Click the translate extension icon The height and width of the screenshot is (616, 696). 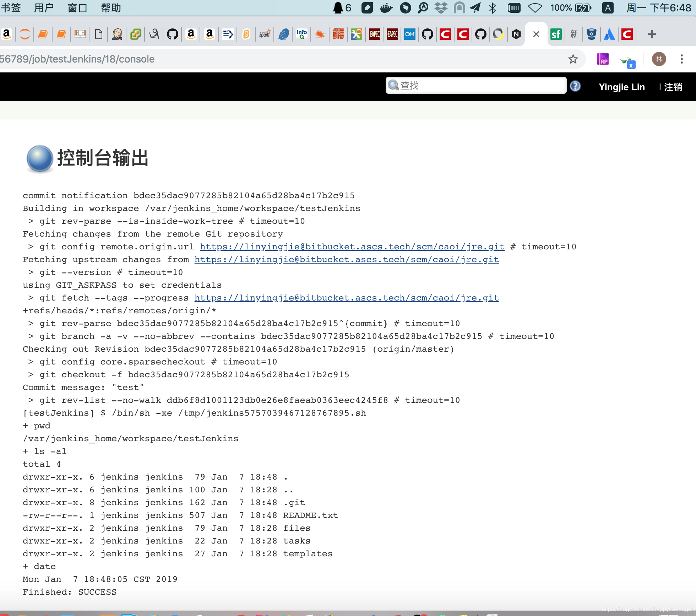click(x=627, y=61)
